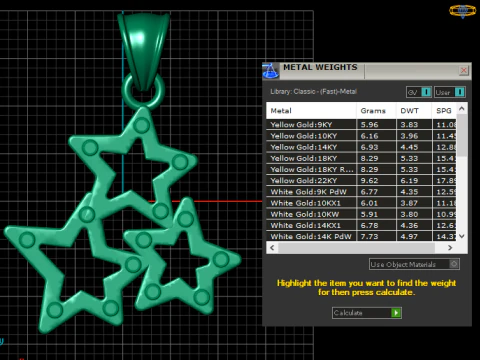The image size is (480, 360).
Task: Select the White Gold:14K PdW row
Action: coord(361,236)
